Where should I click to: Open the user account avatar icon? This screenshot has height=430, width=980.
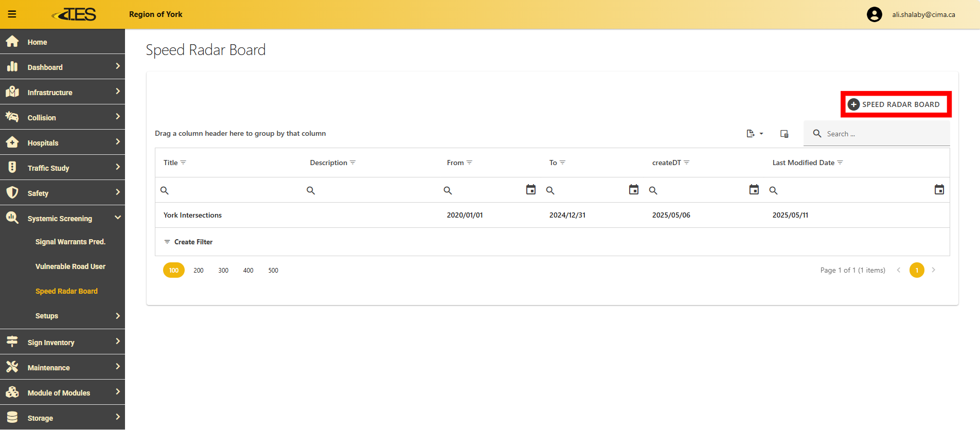[874, 14]
